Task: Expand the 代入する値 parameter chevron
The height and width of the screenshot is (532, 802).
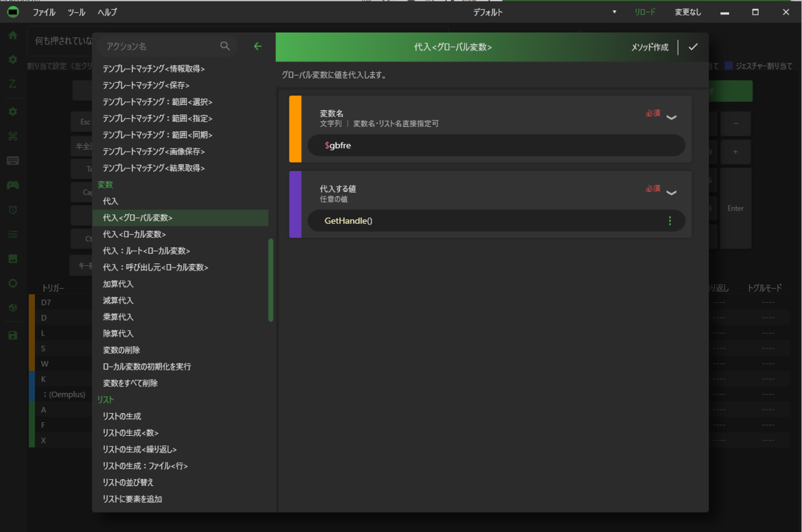Action: point(672,192)
